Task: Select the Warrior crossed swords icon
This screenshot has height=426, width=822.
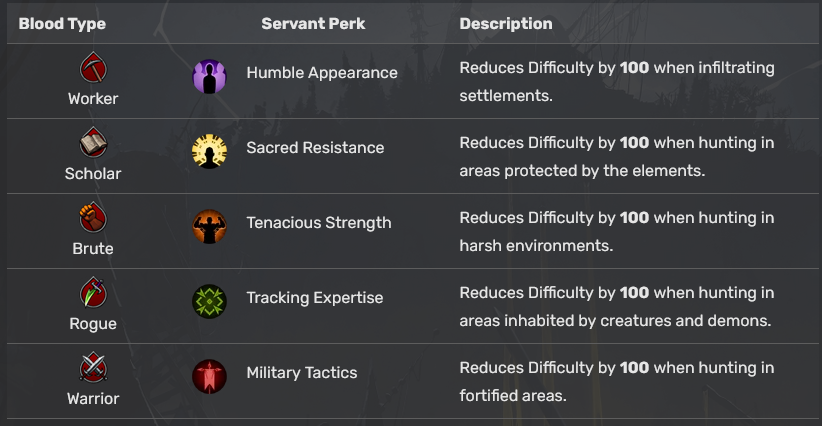Action: (x=93, y=369)
